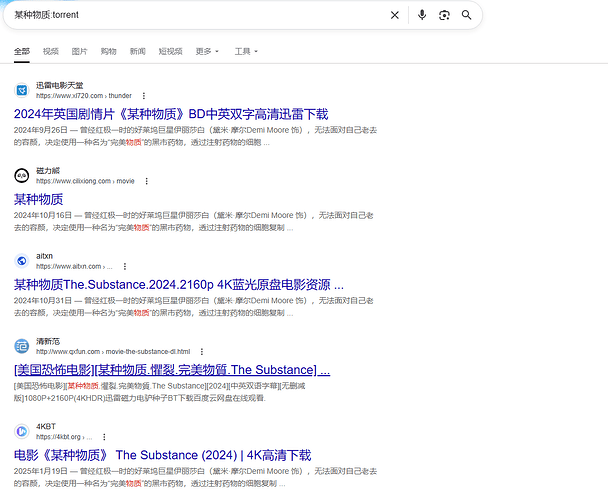The image size is (608, 500).
Task: Open more options for the 4kbt.org result
Action: click(x=104, y=437)
